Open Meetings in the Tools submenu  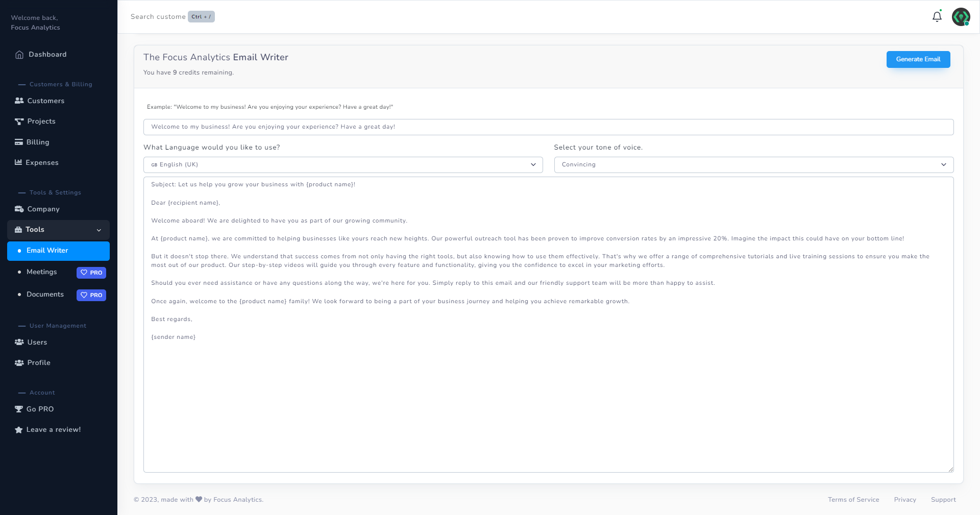[x=42, y=272]
